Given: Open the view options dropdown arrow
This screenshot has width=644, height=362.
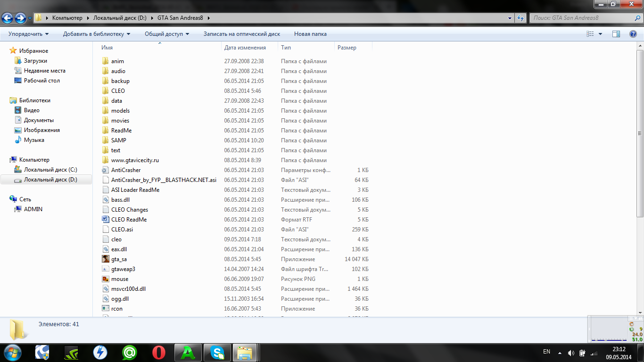Looking at the screenshot, I should (x=600, y=34).
